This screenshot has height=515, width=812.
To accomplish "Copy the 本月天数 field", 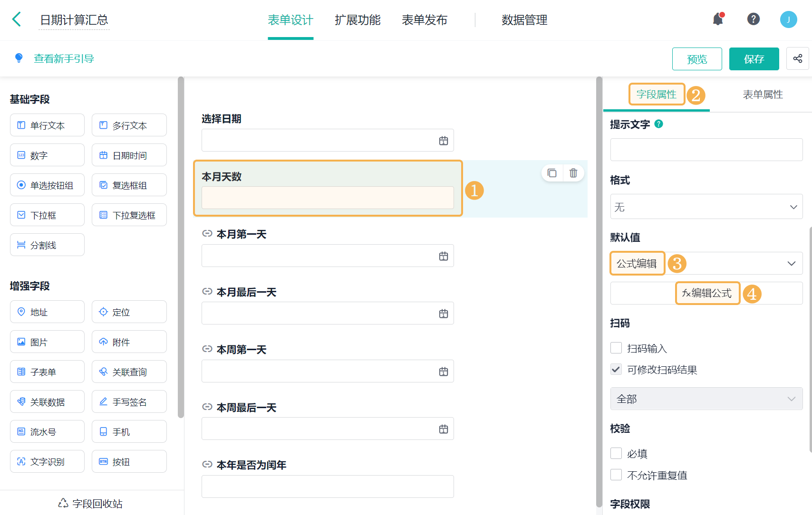I will (x=552, y=173).
